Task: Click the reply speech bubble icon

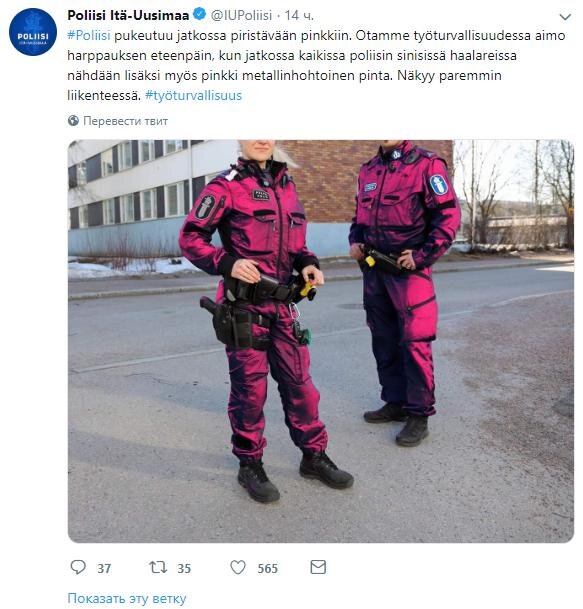Action: click(x=78, y=567)
